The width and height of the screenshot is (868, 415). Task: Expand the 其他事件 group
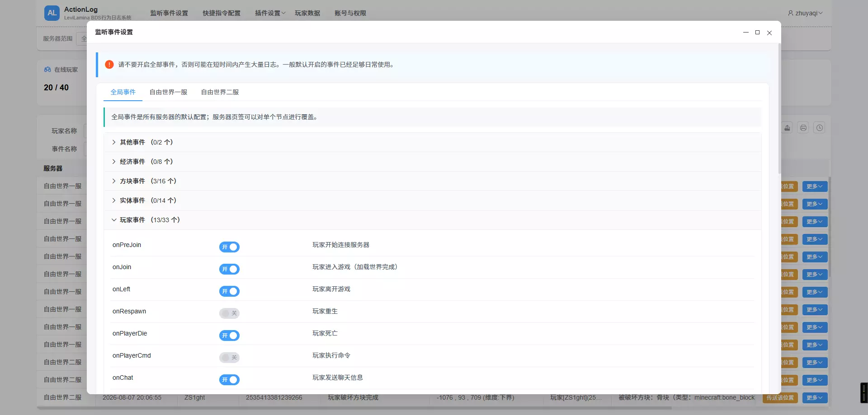(x=433, y=142)
